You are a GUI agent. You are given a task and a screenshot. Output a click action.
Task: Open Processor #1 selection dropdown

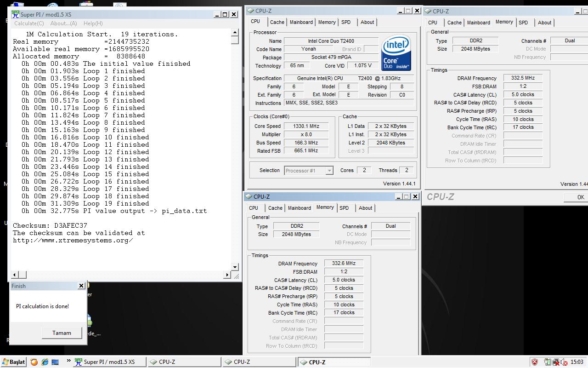pos(329,171)
